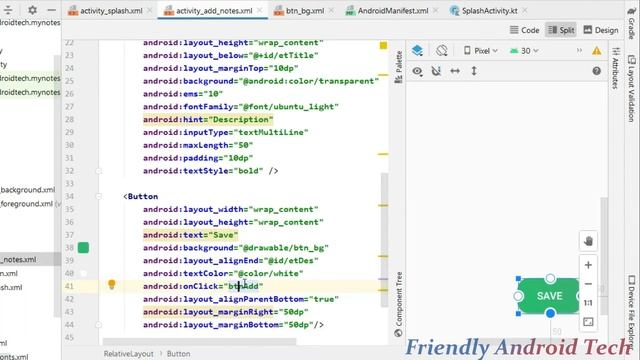Click the android:text="Save" line

190,235
